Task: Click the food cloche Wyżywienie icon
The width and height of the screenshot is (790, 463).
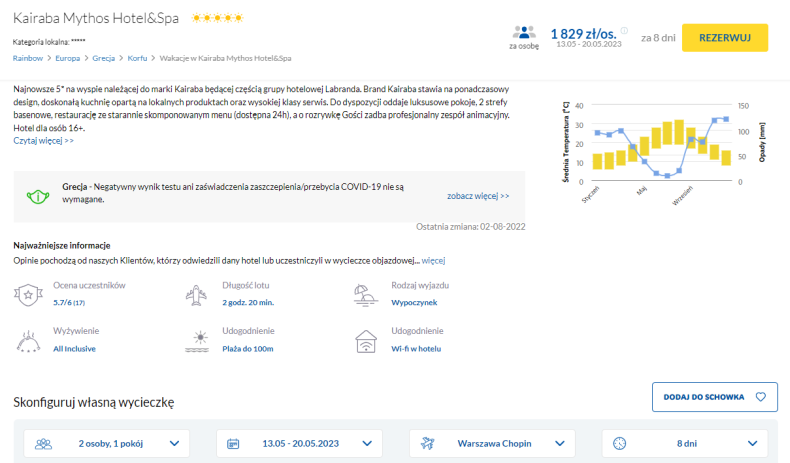Action: click(28, 341)
